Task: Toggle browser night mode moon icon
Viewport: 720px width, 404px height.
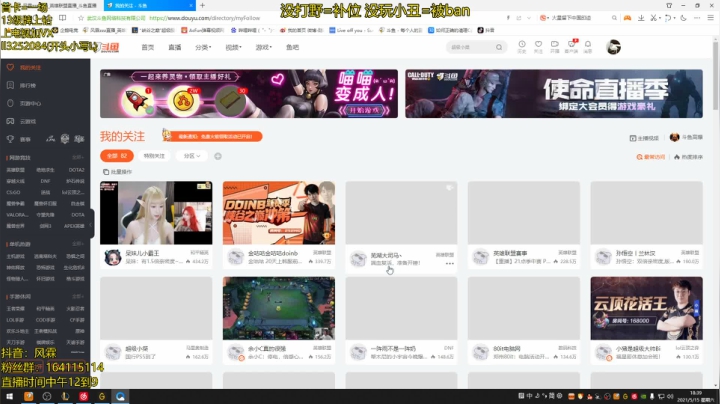Action: pos(683,18)
